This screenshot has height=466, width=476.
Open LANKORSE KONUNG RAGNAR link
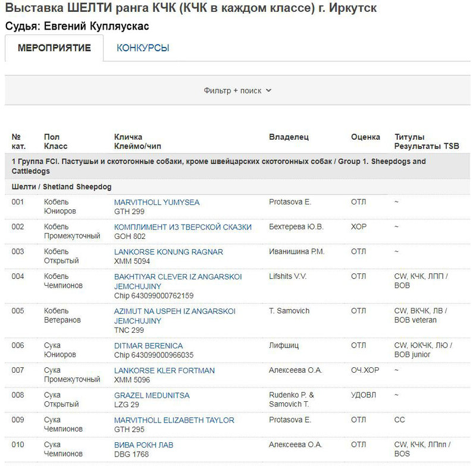click(x=168, y=252)
